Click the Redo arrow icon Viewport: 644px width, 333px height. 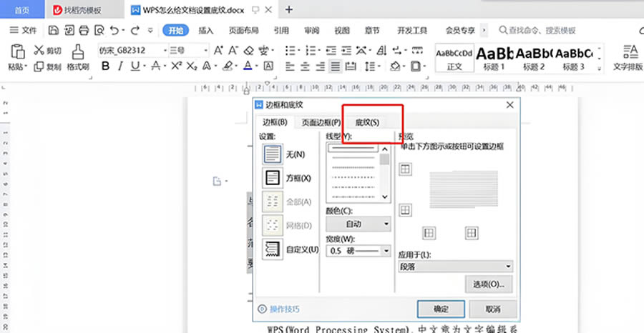(135, 30)
